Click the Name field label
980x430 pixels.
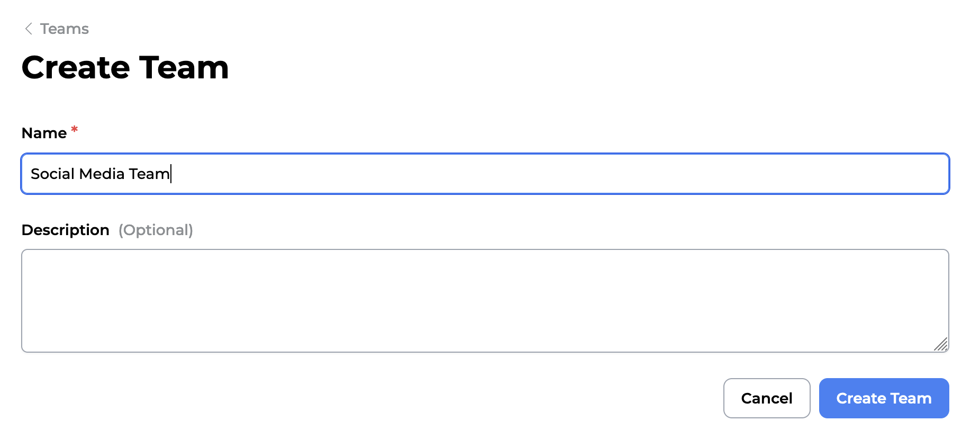pyautogui.click(x=44, y=133)
